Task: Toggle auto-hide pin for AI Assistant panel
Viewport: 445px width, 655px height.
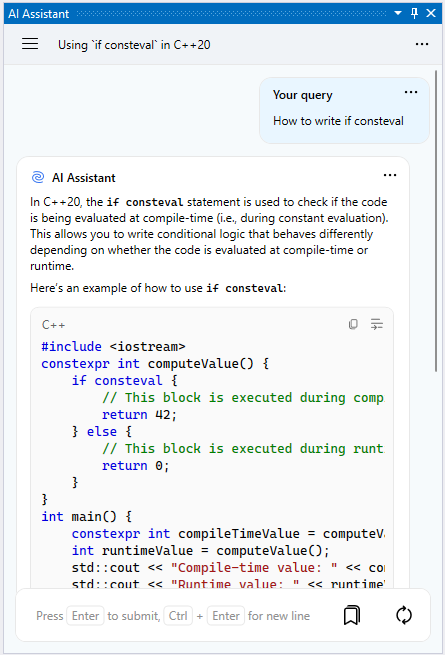Action: point(414,13)
